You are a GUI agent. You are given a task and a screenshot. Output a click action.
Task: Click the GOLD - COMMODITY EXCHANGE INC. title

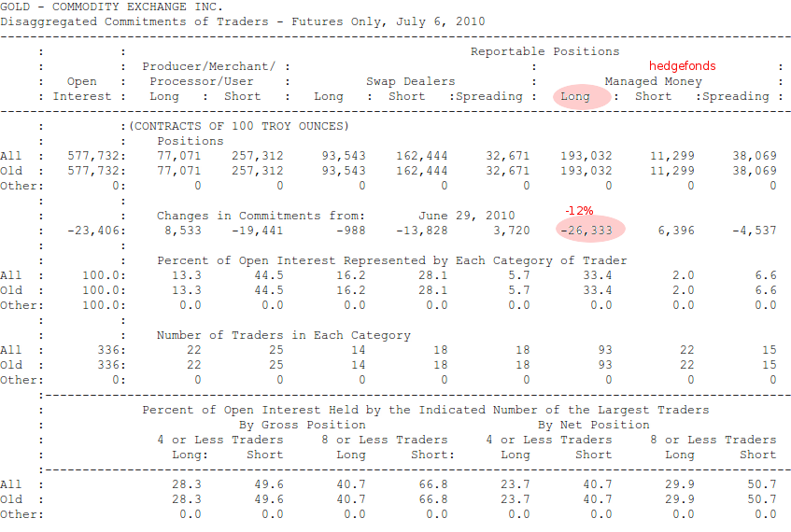[120, 7]
